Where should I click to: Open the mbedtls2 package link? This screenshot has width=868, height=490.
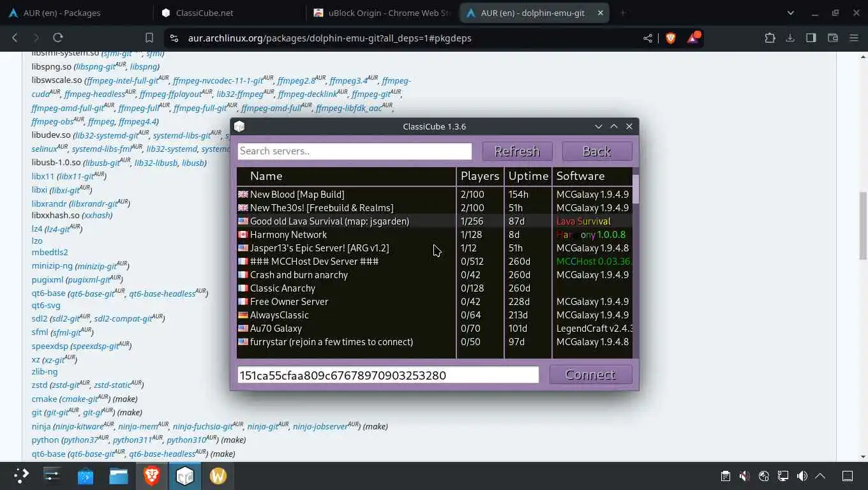50,252
